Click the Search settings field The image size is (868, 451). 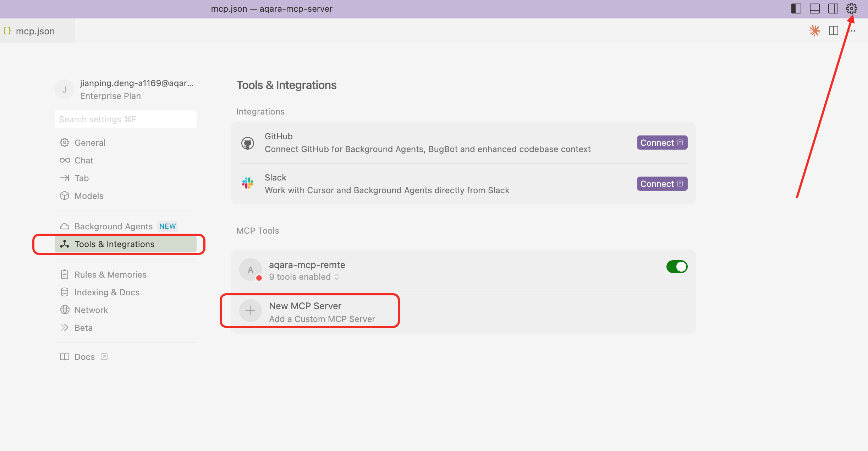[x=125, y=119]
